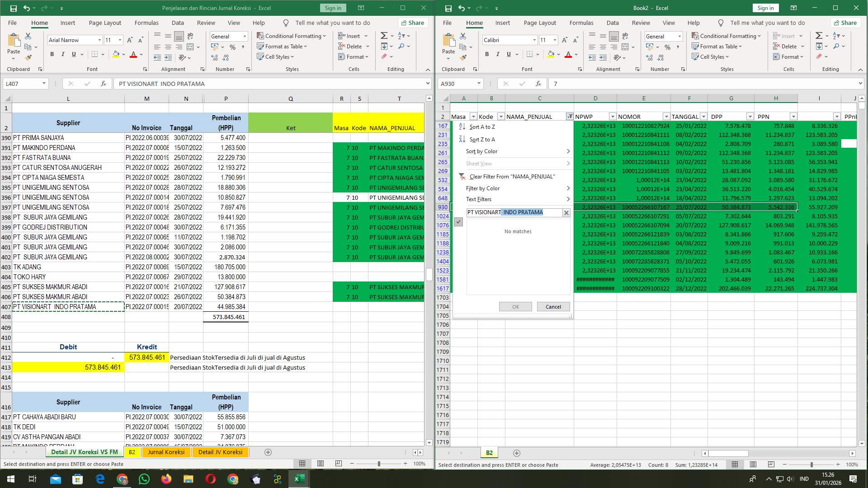
Task: Toggle italic formatting in the left workbook
Action: pos(63,54)
